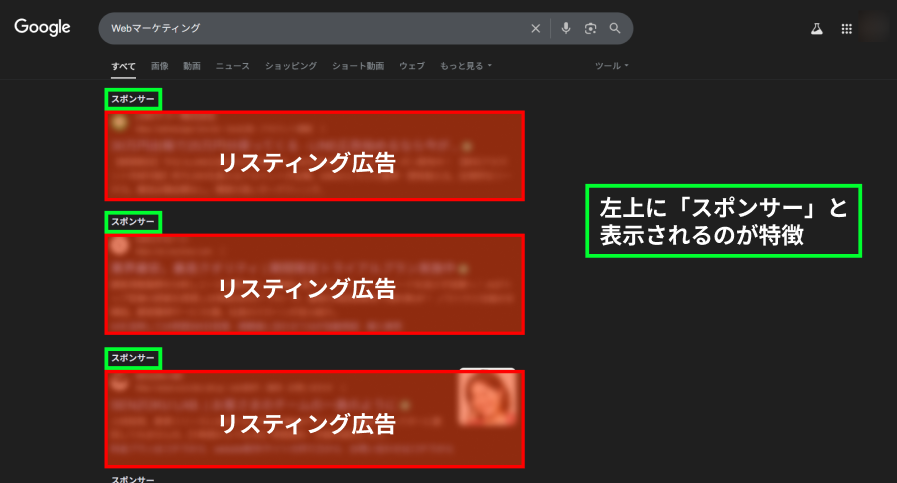Open the ツール dropdown menu
The image size is (897, 483).
(x=612, y=66)
